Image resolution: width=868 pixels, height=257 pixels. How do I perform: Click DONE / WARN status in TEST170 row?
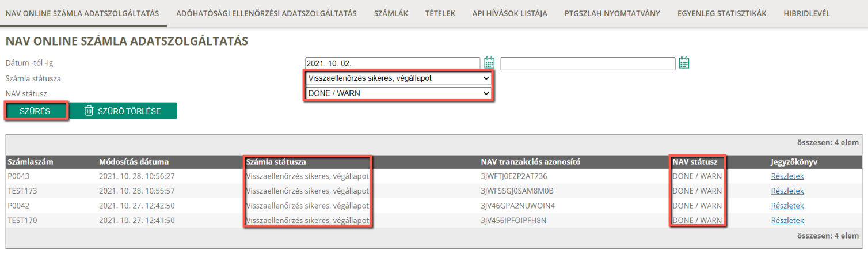pos(697,220)
